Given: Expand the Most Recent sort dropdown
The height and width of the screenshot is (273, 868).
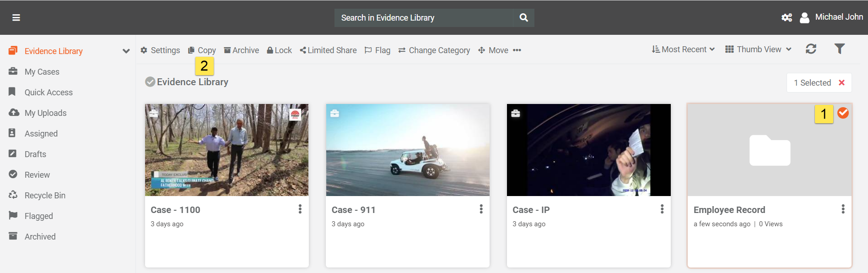Looking at the screenshot, I should click(683, 49).
